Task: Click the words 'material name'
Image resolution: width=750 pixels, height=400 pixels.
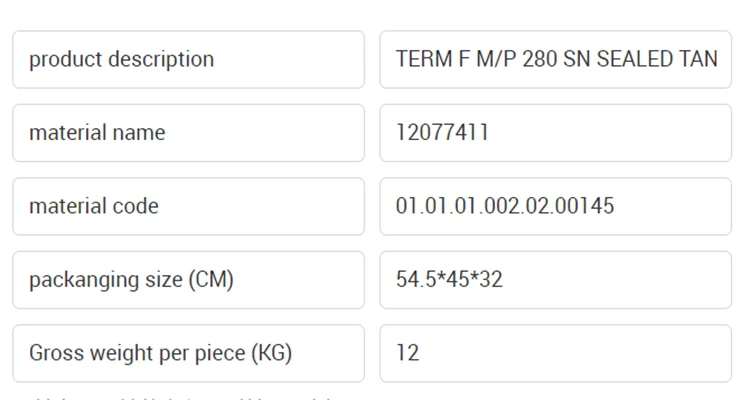Action: pos(97,133)
